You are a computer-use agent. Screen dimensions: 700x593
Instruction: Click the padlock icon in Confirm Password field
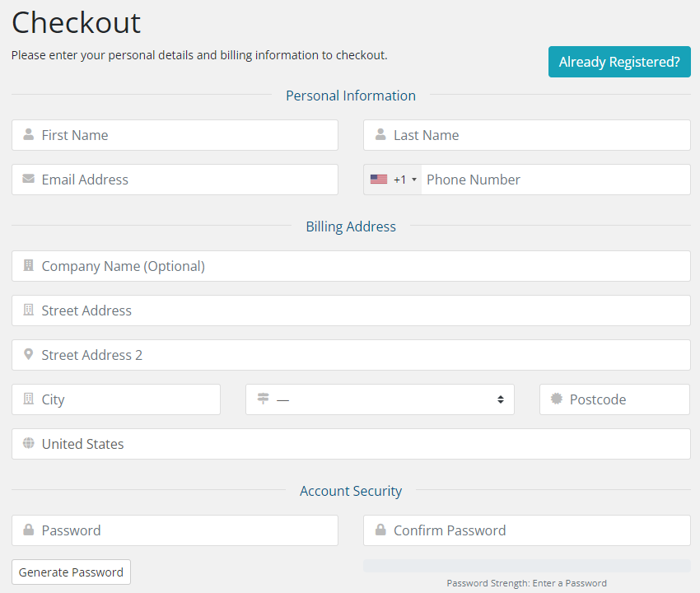point(380,530)
